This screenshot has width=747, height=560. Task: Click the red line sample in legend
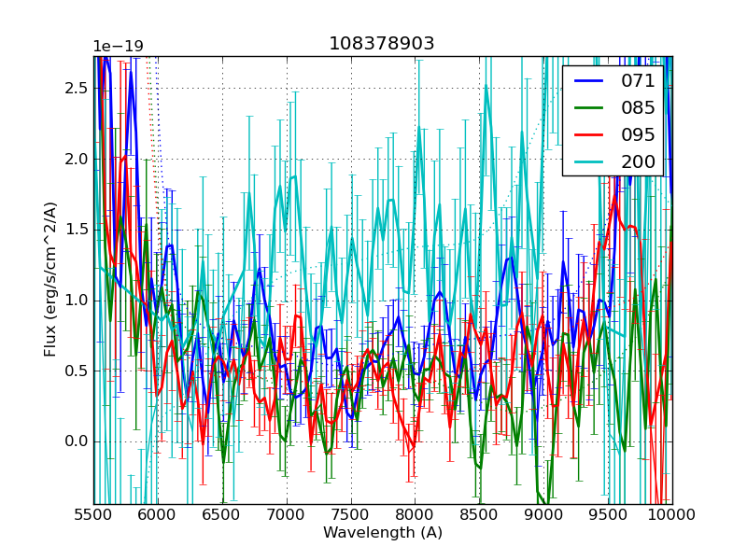[x=588, y=135]
